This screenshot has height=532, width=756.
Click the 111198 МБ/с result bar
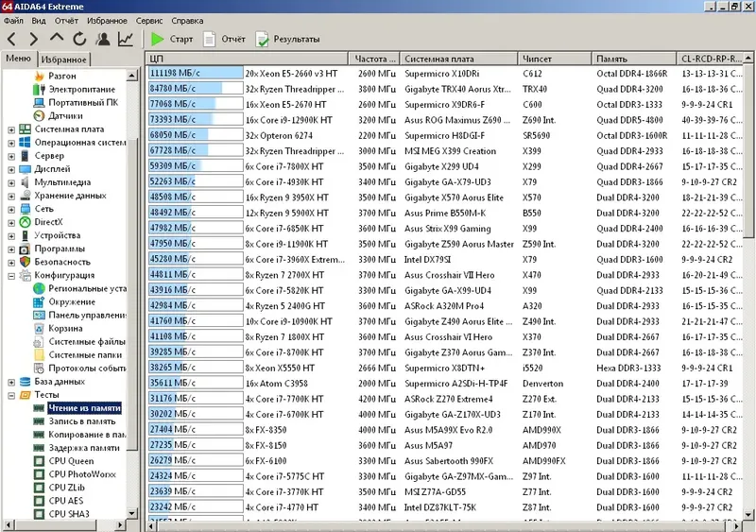196,73
